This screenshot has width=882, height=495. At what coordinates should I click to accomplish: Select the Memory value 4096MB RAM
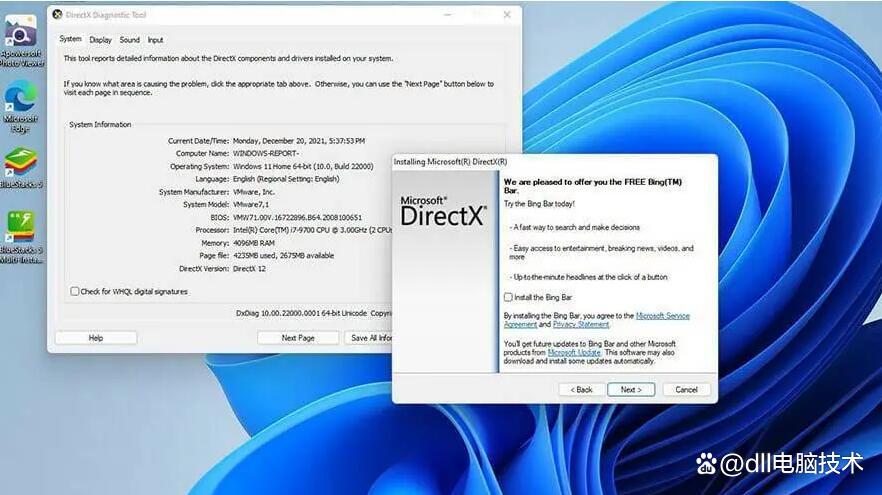click(254, 243)
